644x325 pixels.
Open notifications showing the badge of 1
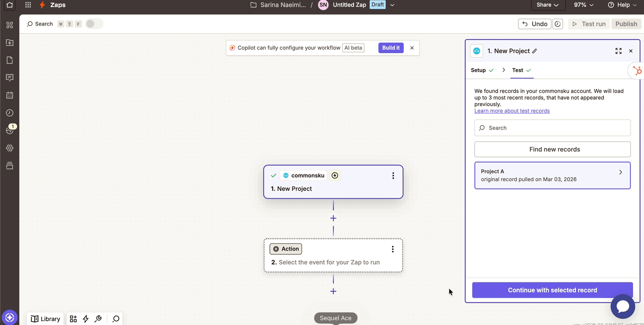coord(10,130)
